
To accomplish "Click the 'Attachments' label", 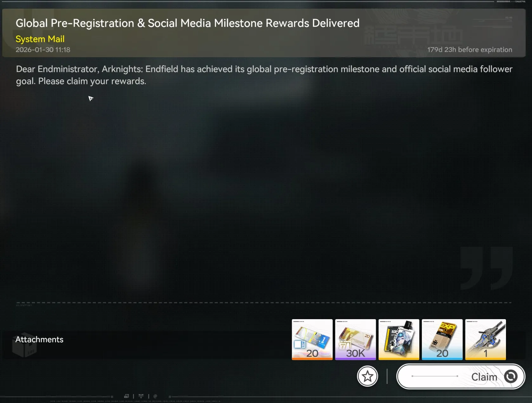I will pos(39,339).
